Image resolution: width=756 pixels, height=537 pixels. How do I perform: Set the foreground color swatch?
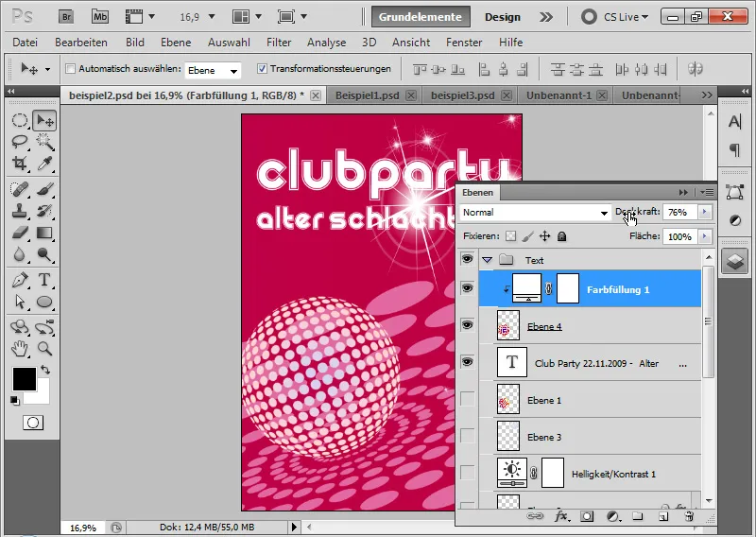pos(25,379)
